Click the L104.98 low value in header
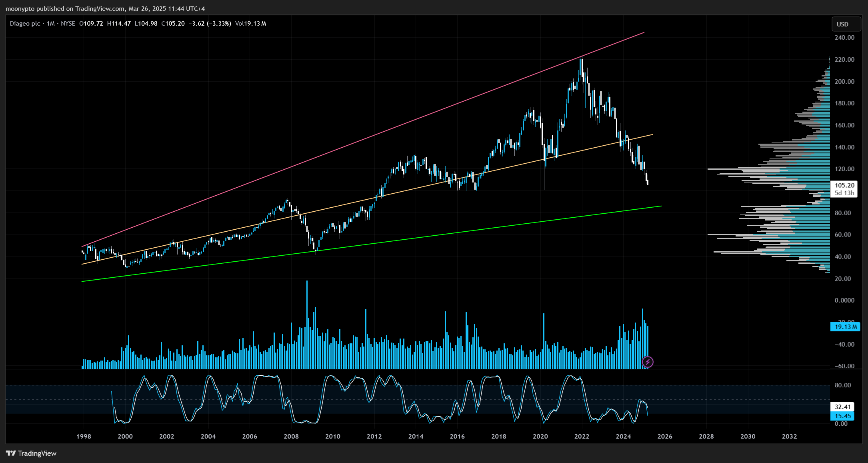 tap(146, 24)
